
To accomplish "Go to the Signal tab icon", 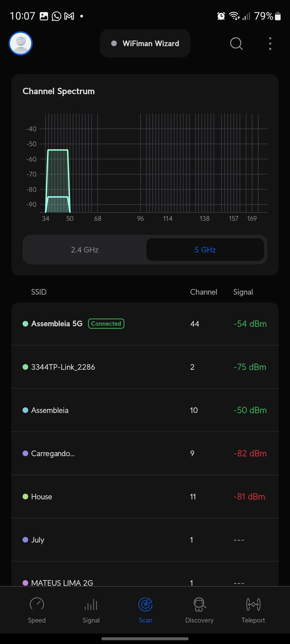I will (x=91, y=604).
